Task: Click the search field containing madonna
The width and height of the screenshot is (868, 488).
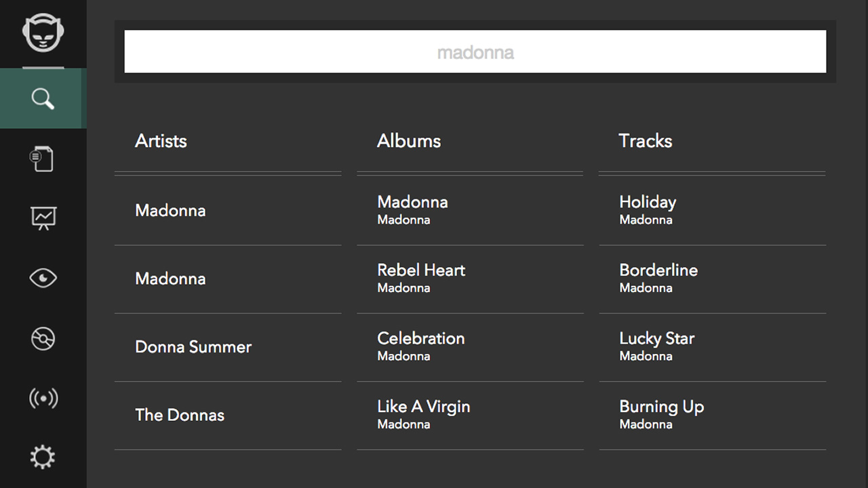Action: (475, 52)
